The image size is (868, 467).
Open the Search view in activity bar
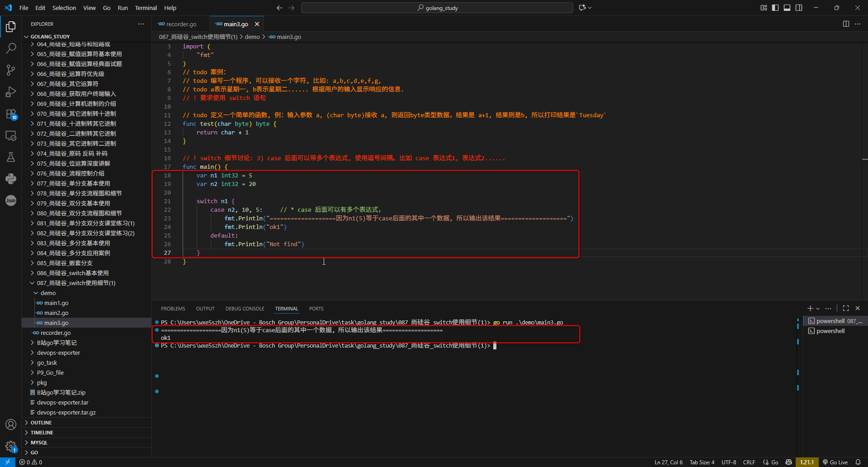pos(11,48)
